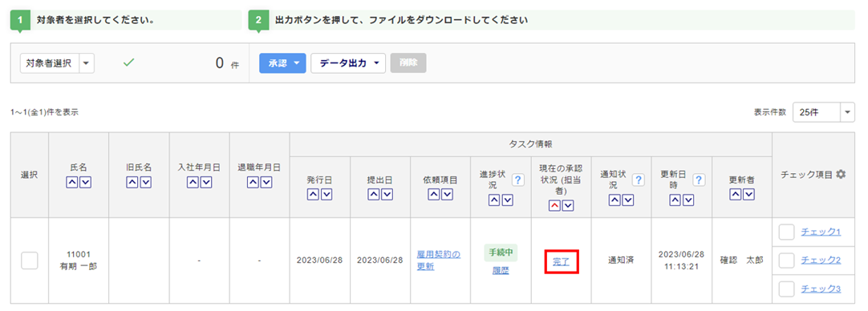Sort 入社年月日 column descending
The height and width of the screenshot is (311, 868).
205,181
